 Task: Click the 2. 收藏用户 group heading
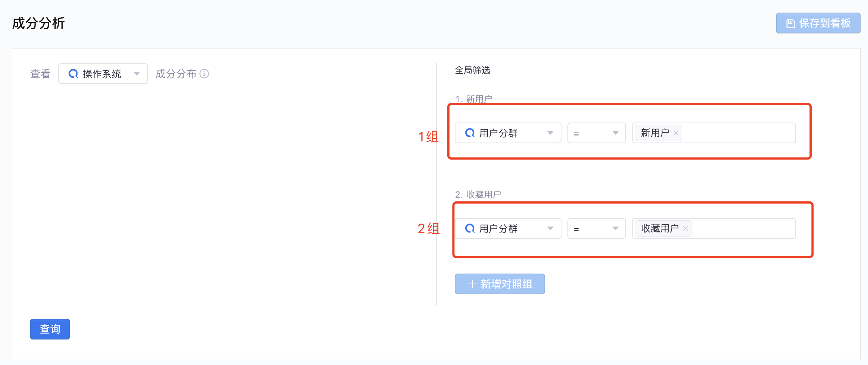click(478, 194)
